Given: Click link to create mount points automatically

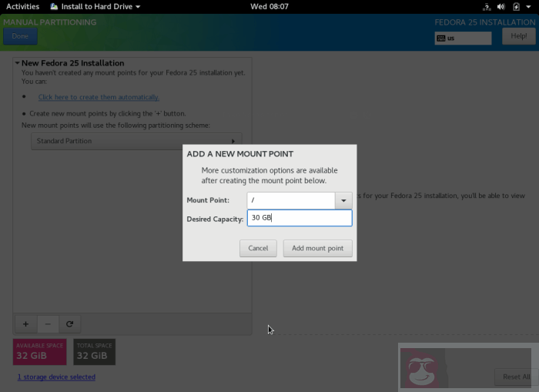Looking at the screenshot, I should 99,97.
